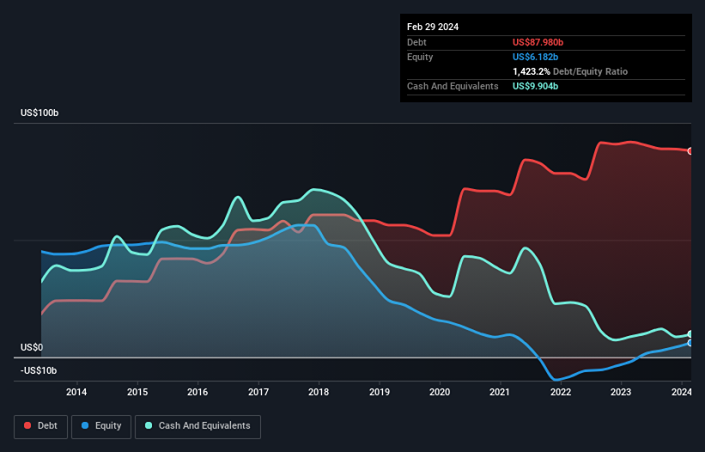The image size is (705, 452).
Task: Toggle the Equity series legend button
Action: pyautogui.click(x=100, y=426)
